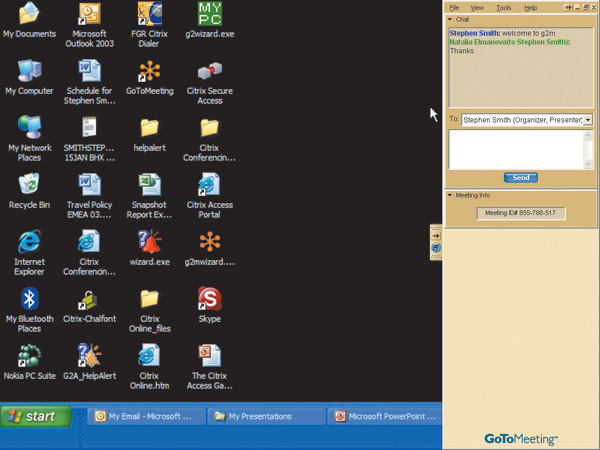Open the Tools menu in GoToMeeting panel

click(504, 7)
